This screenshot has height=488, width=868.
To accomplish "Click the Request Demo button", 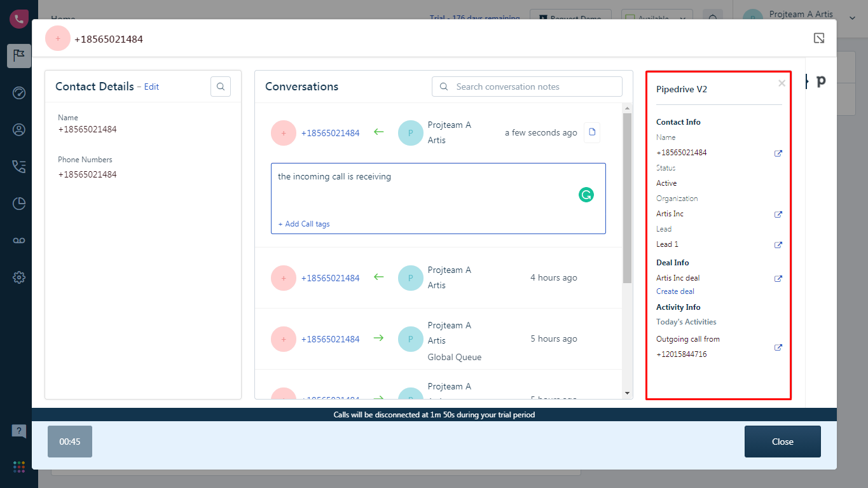I will [x=570, y=18].
